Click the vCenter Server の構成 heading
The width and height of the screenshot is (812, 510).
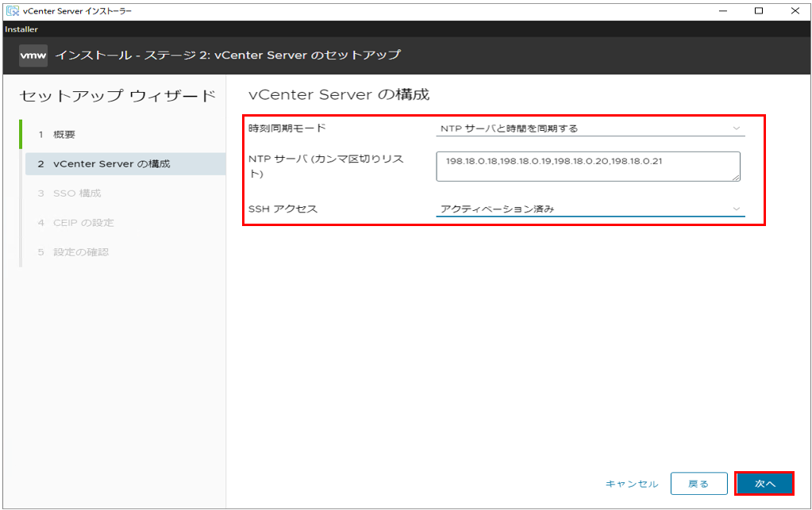[x=339, y=94]
